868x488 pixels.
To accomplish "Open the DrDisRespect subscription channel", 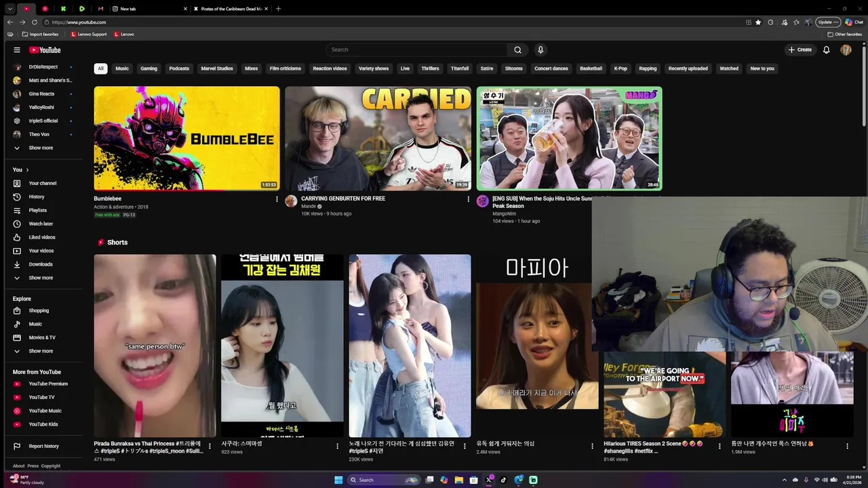I will [43, 66].
